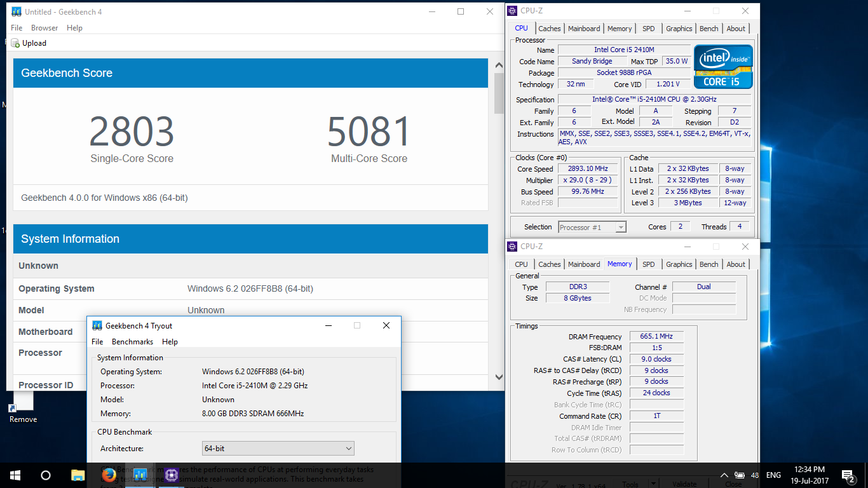Select Bench tab in lower CPU-Z window

709,264
